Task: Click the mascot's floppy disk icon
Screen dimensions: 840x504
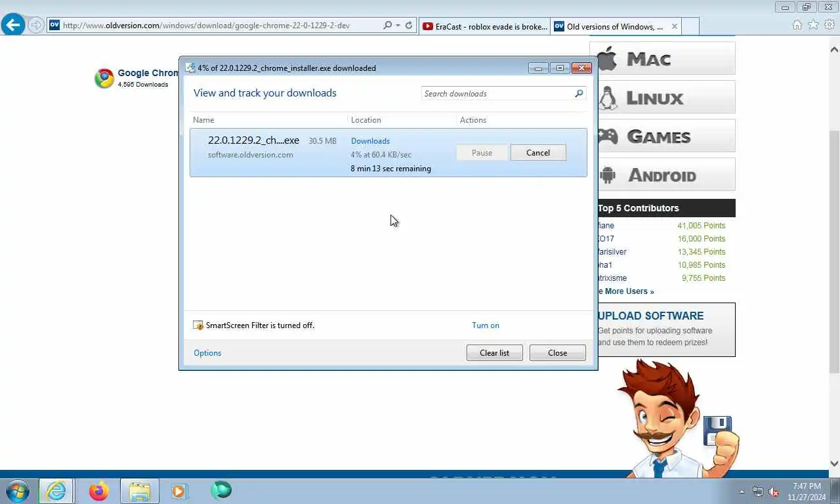Action: pyautogui.click(x=717, y=430)
